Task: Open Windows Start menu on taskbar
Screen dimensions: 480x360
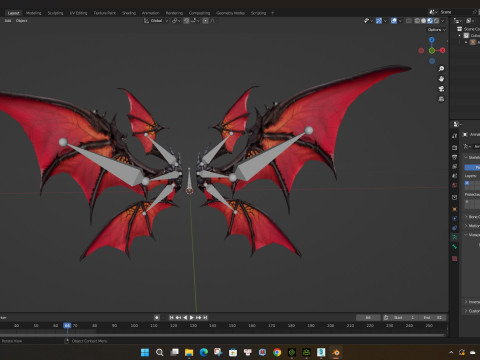Action: tap(145, 352)
